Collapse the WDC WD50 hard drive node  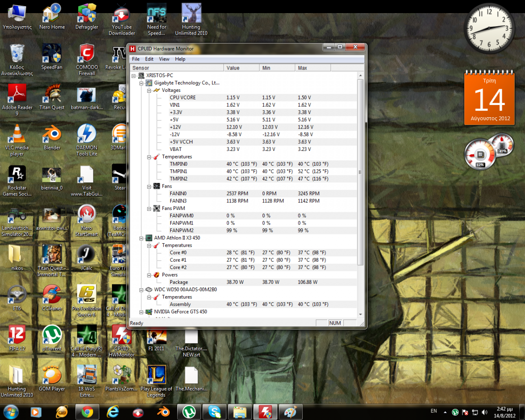[x=141, y=289]
